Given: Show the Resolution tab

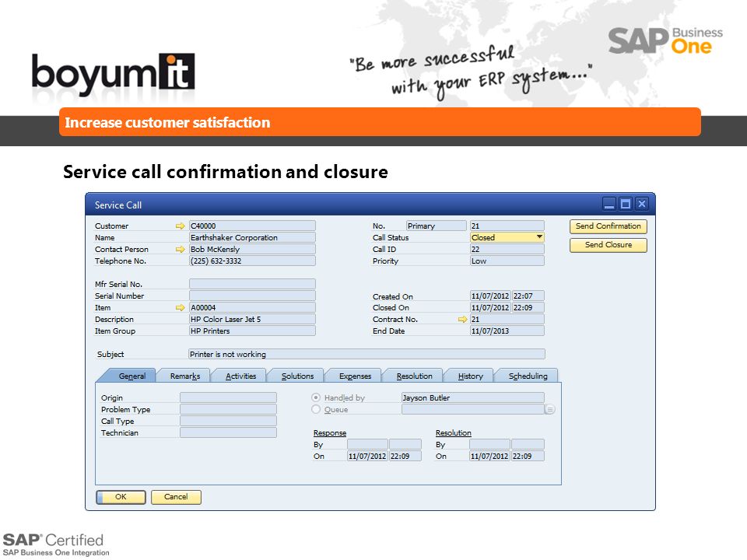Looking at the screenshot, I should (x=415, y=376).
